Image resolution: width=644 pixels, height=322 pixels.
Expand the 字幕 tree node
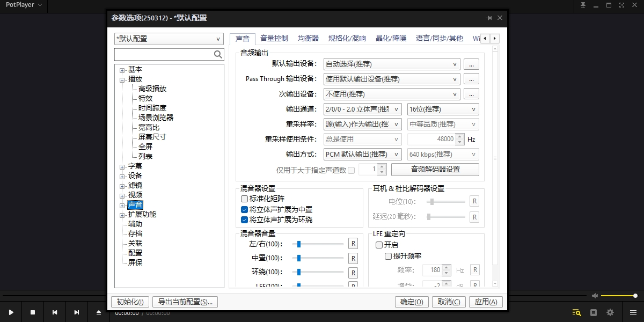tap(122, 167)
